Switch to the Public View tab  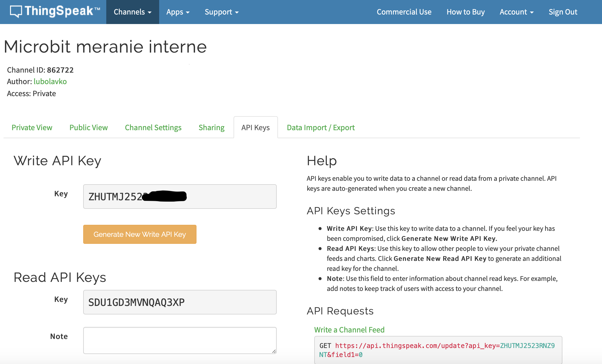(88, 128)
